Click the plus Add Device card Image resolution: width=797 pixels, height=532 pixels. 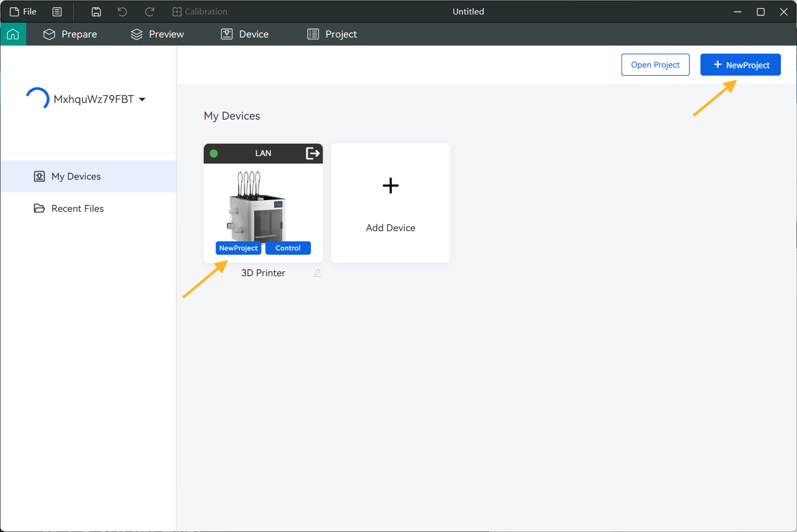click(x=390, y=203)
